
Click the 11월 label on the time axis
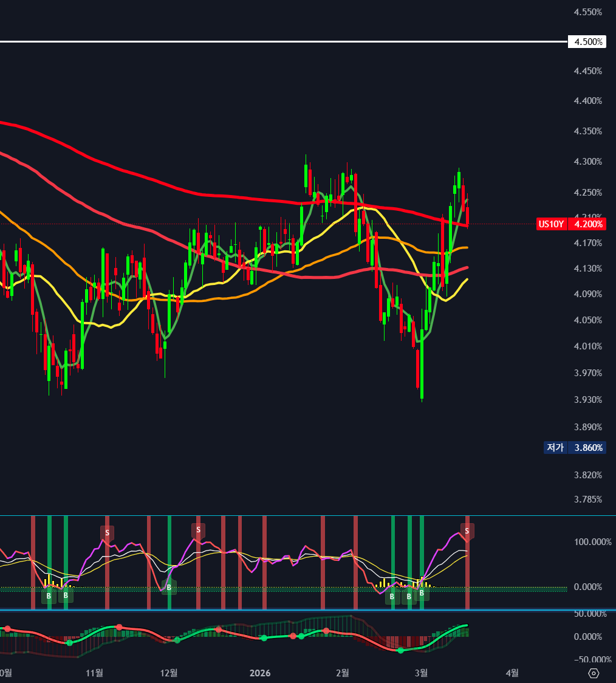click(95, 673)
